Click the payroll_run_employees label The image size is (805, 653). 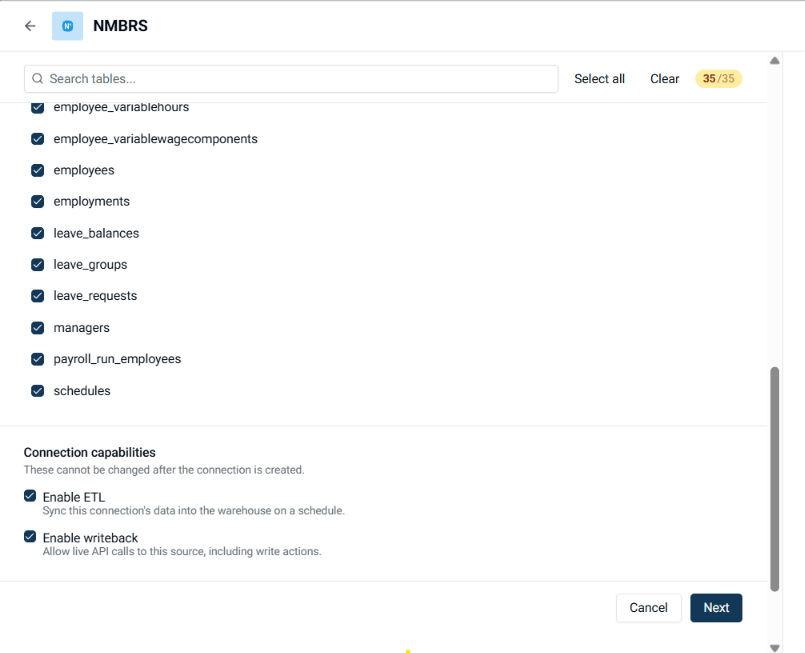coord(117,359)
